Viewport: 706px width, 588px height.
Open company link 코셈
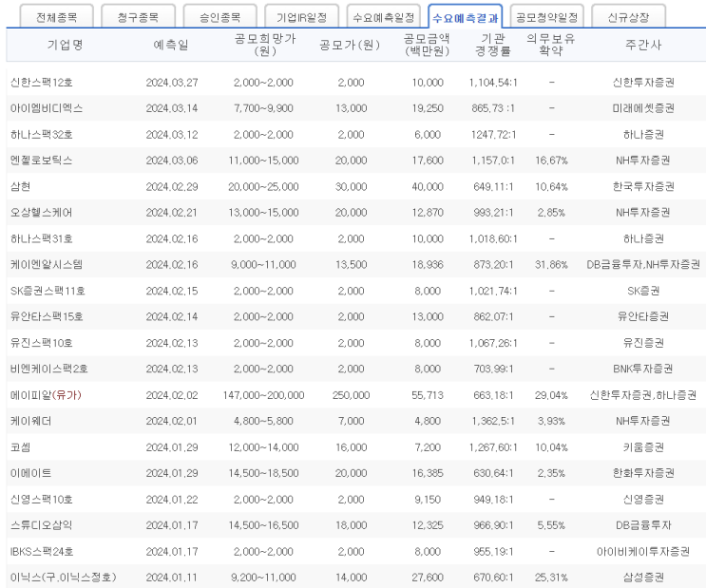20,447
